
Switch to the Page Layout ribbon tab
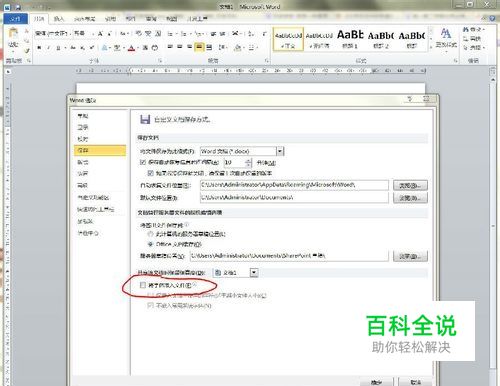click(x=85, y=19)
